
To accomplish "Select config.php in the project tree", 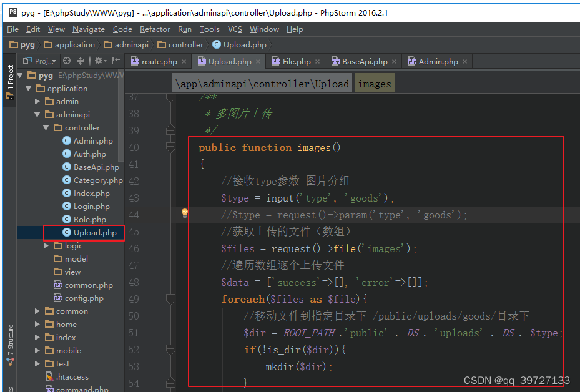I will pyautogui.click(x=79, y=298).
